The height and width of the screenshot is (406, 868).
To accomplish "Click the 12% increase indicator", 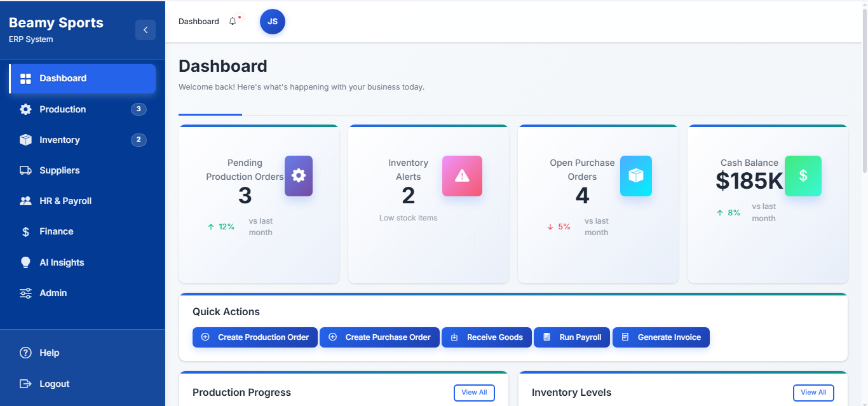I will [x=221, y=227].
